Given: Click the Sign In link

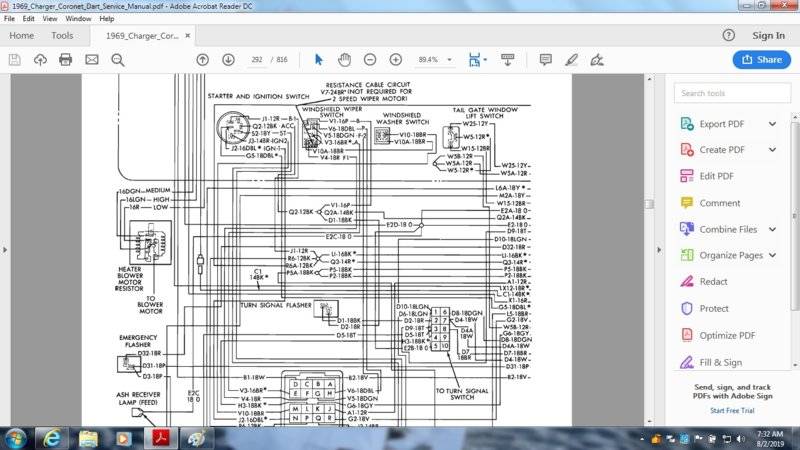Looking at the screenshot, I should [x=768, y=36].
